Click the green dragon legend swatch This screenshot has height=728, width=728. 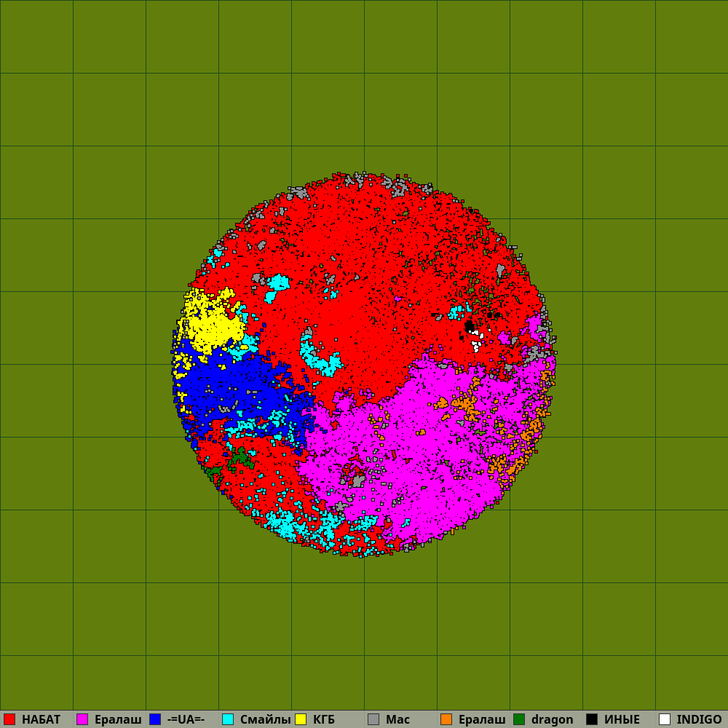pos(519,719)
